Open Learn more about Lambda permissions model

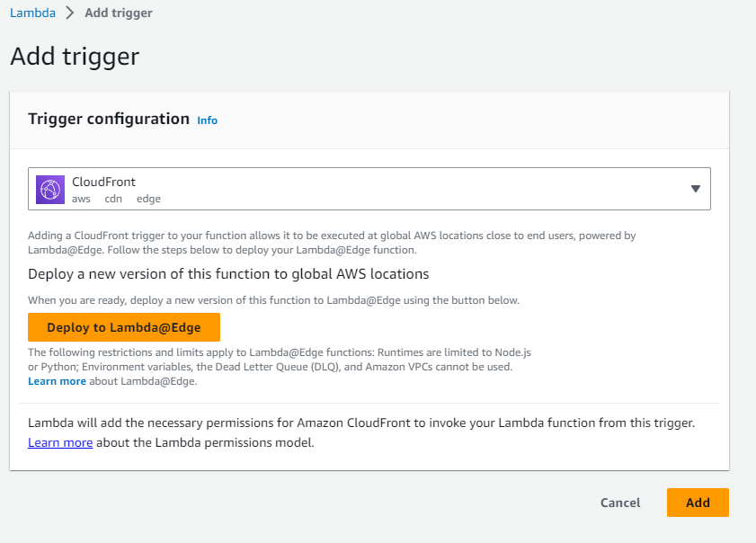(60, 442)
